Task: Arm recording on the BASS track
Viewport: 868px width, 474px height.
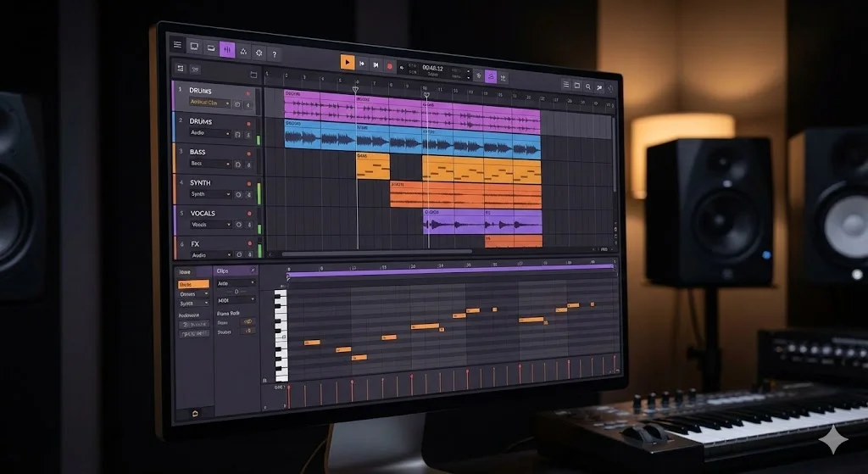Action: [x=248, y=153]
